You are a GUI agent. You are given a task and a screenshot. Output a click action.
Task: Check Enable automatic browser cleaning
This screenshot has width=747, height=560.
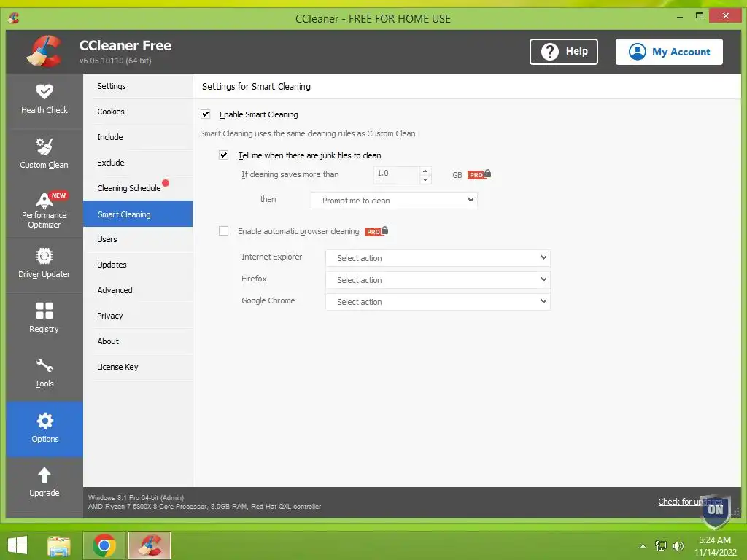(223, 231)
